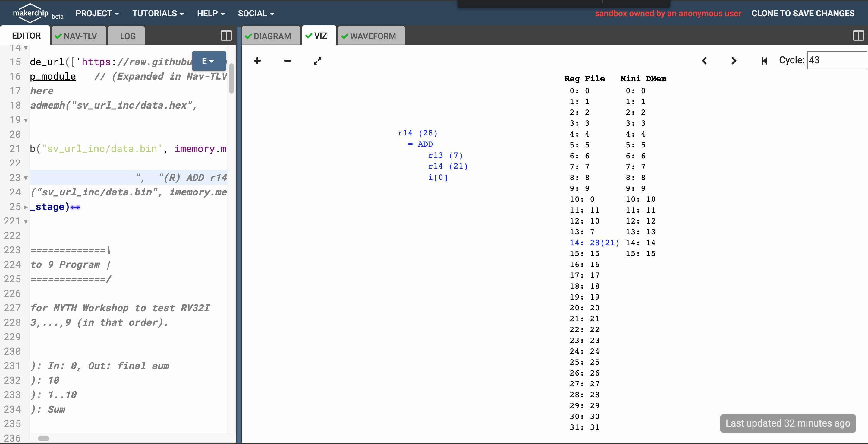Toggle the split-pane icon in the VIZ pane
Viewport: 868px width, 444px height.
pyautogui.click(x=858, y=36)
